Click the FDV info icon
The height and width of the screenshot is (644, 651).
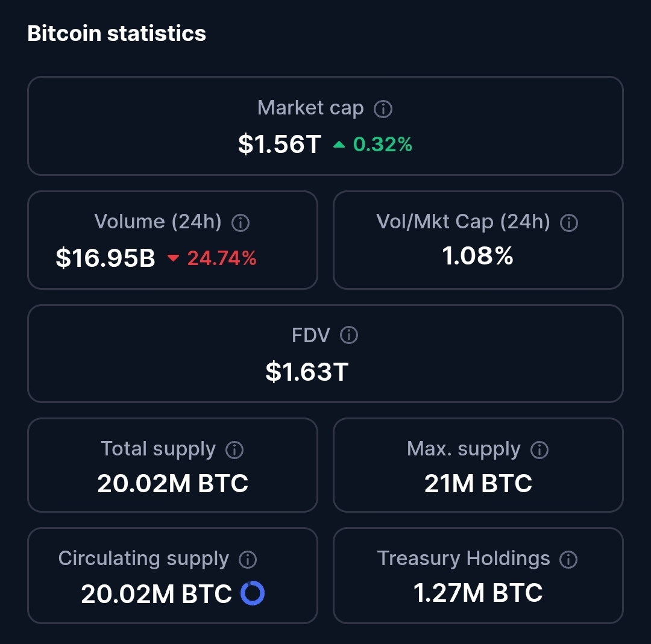tap(349, 336)
